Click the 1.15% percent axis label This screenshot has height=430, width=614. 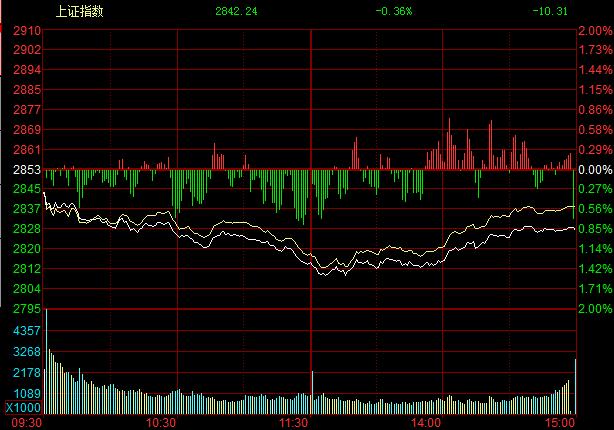coord(595,90)
